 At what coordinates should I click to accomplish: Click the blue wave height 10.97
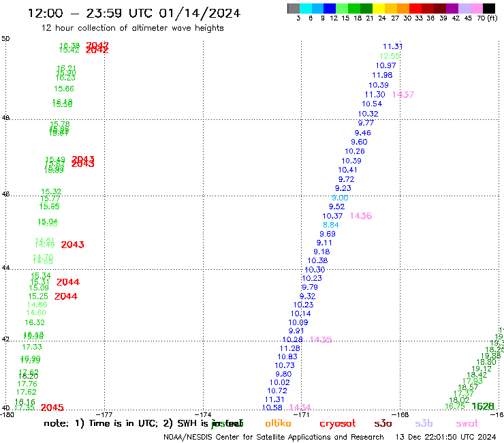(x=385, y=65)
